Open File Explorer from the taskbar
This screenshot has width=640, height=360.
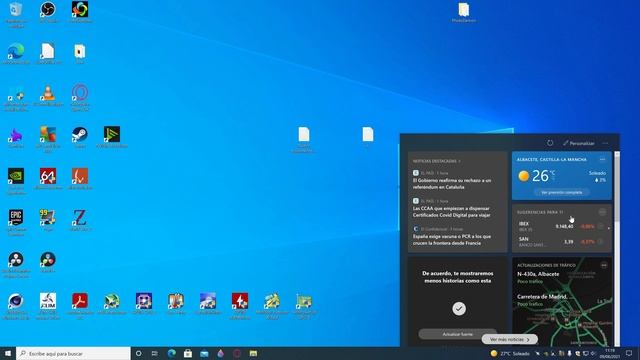click(x=253, y=353)
